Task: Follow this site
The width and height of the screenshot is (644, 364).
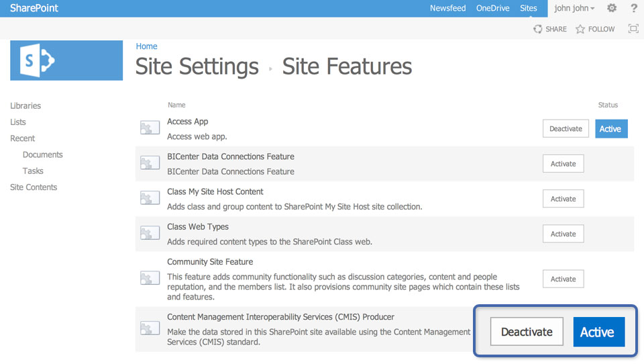Action: click(x=595, y=29)
